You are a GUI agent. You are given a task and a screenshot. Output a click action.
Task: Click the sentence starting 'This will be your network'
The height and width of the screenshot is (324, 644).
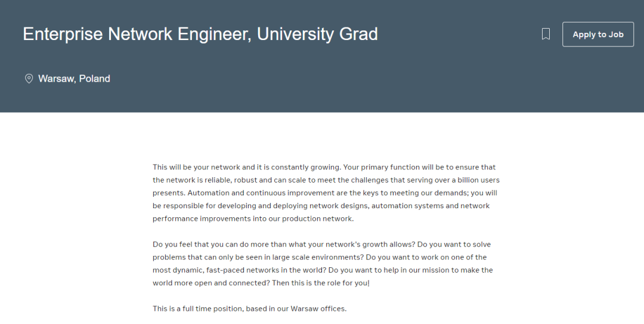click(247, 167)
